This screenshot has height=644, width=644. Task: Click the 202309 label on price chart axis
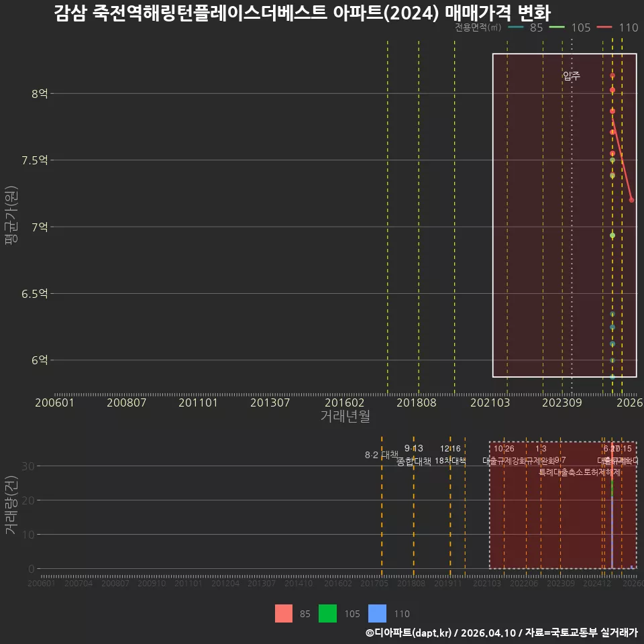[x=562, y=402]
